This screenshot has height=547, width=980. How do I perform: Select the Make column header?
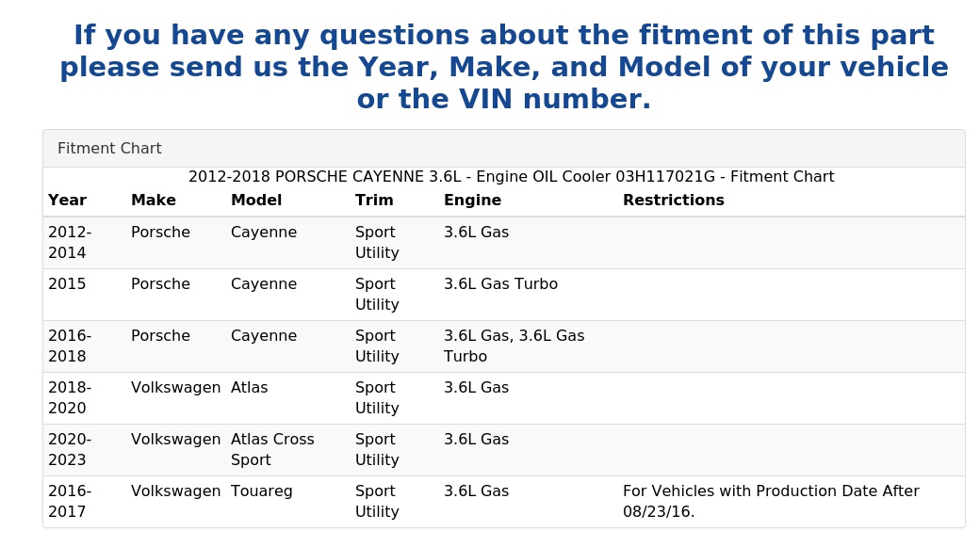pos(153,201)
